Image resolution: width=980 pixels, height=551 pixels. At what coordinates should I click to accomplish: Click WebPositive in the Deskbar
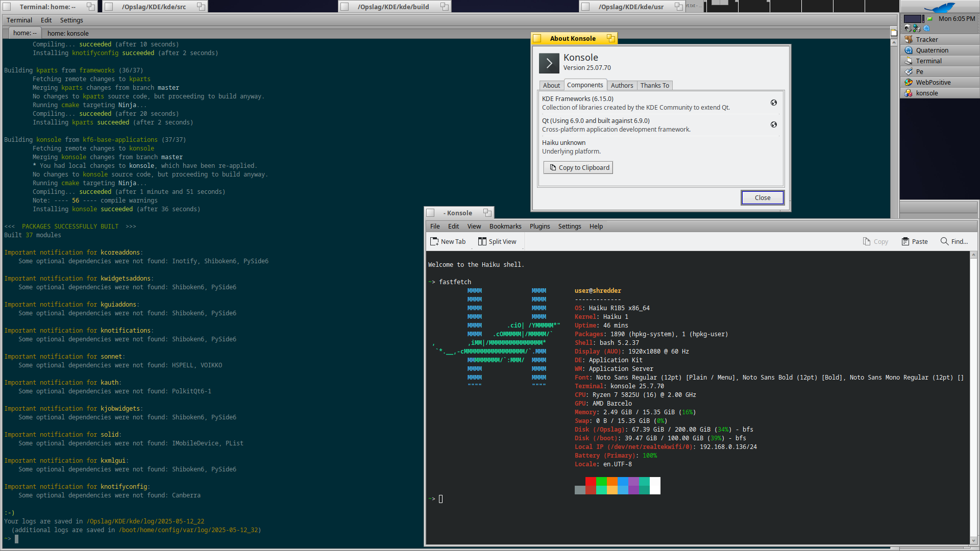coord(933,82)
